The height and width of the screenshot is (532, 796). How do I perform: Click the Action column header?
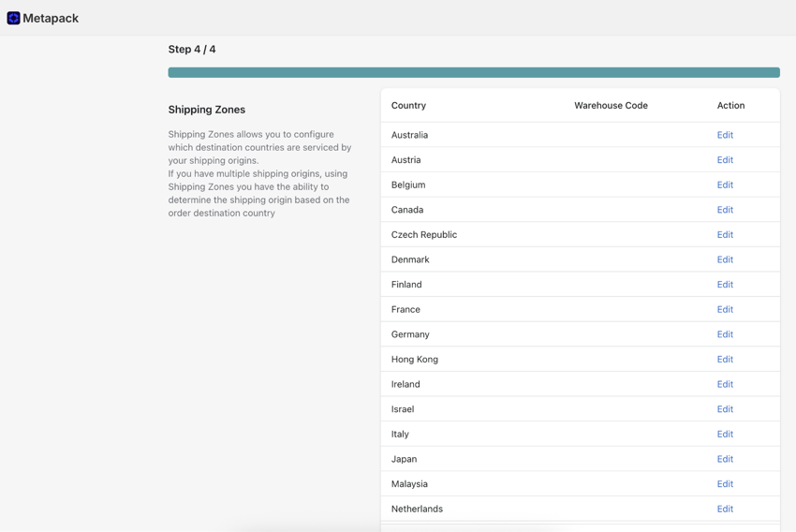pyautogui.click(x=730, y=106)
